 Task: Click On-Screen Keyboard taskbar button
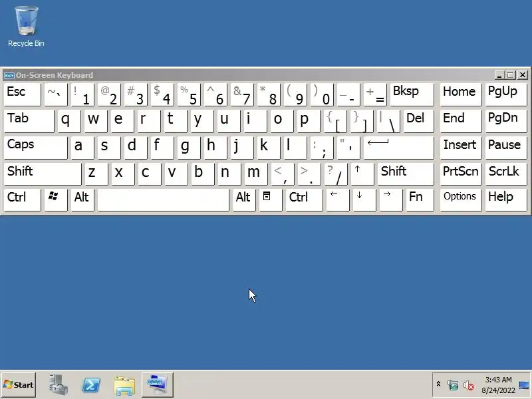pos(158,385)
